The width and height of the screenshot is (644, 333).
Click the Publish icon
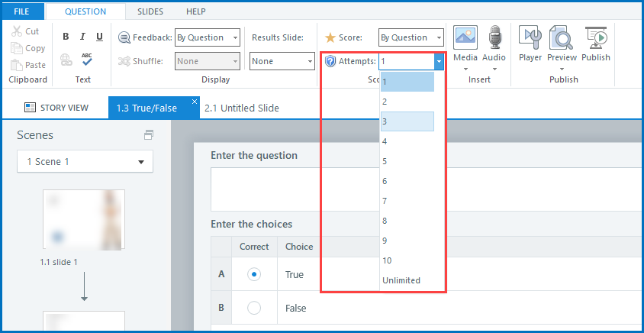tap(596, 44)
